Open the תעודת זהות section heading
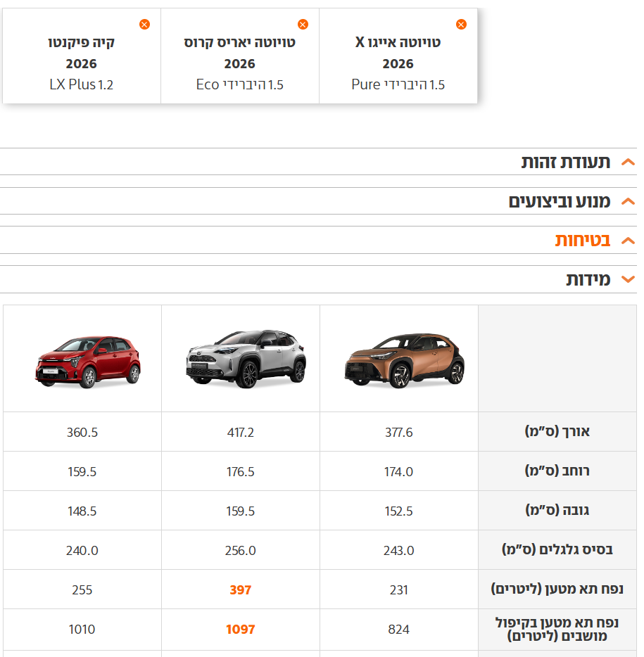The image size is (644, 657). (565, 162)
